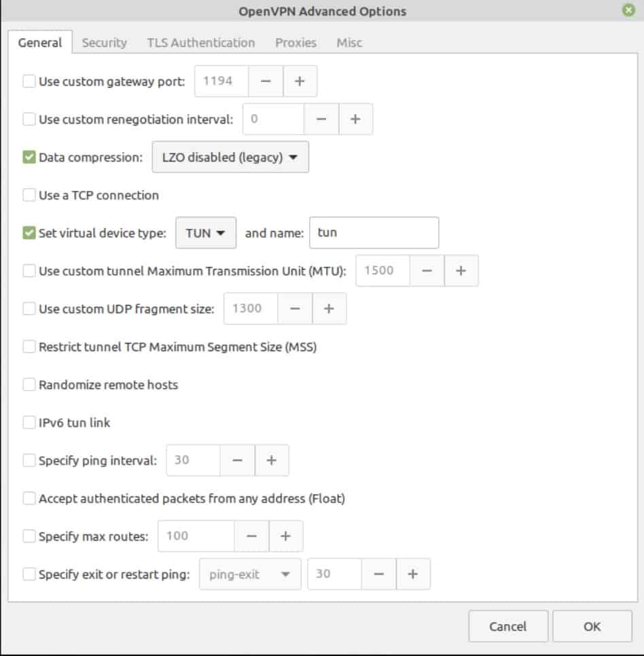
Task: Decrease the ping interval value
Action: pyautogui.click(x=237, y=460)
